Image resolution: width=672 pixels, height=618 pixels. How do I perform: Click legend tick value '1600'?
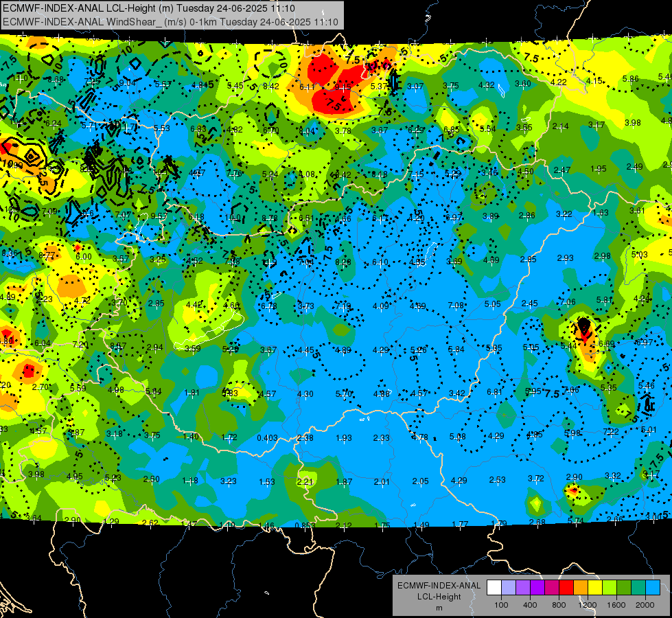[616, 605]
